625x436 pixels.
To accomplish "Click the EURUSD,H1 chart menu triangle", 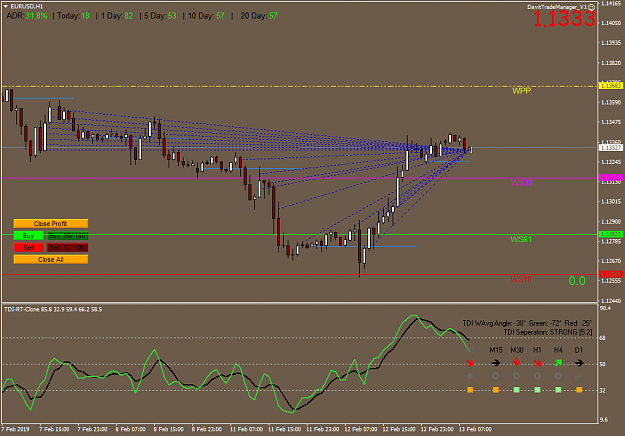I will [x=6, y=6].
